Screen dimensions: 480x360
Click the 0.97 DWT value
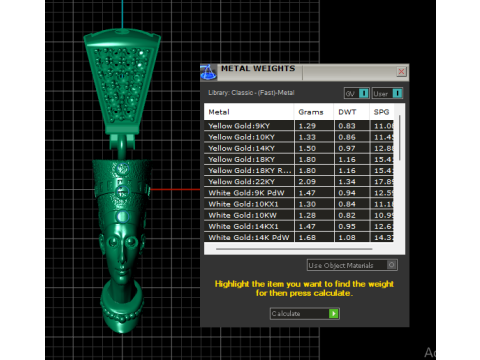pos(347,148)
